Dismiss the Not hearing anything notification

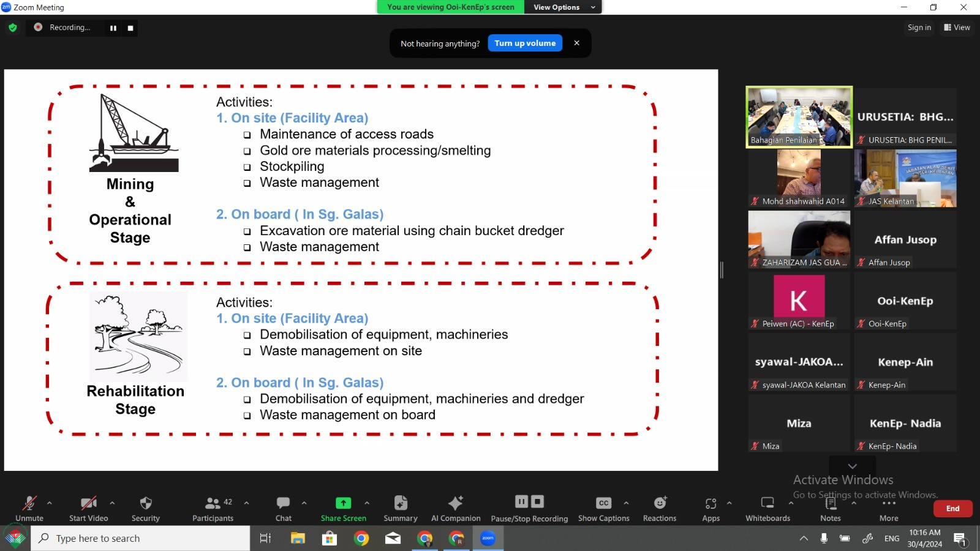pos(576,43)
